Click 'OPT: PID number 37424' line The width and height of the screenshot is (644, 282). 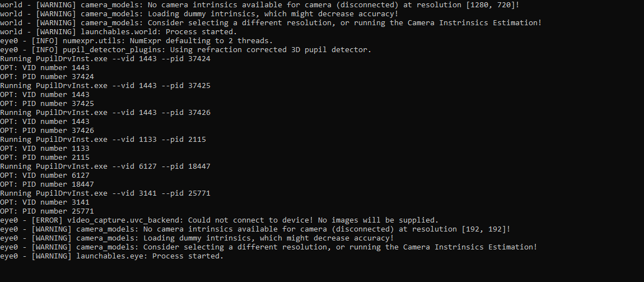(x=47, y=76)
